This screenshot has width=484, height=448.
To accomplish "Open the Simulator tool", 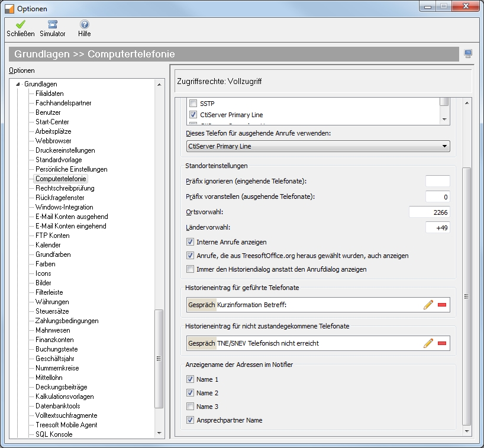I will click(x=53, y=25).
